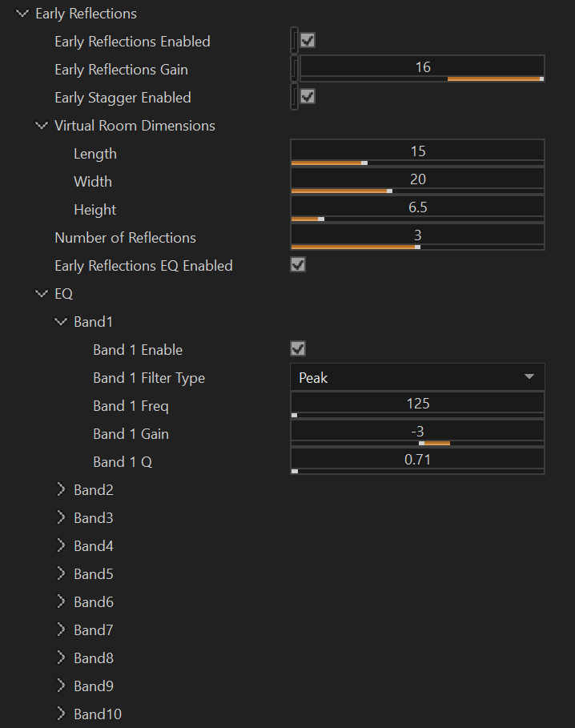
Task: Expand the Band2 node
Action: (x=62, y=489)
